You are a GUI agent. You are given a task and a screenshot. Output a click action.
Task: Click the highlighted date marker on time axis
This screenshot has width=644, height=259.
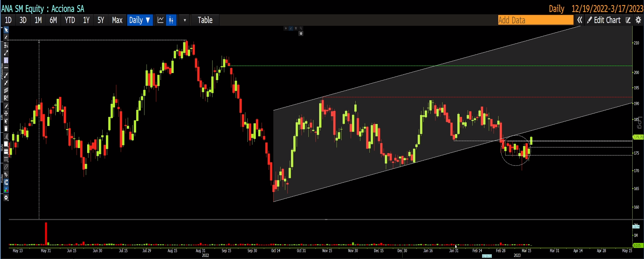point(487,256)
